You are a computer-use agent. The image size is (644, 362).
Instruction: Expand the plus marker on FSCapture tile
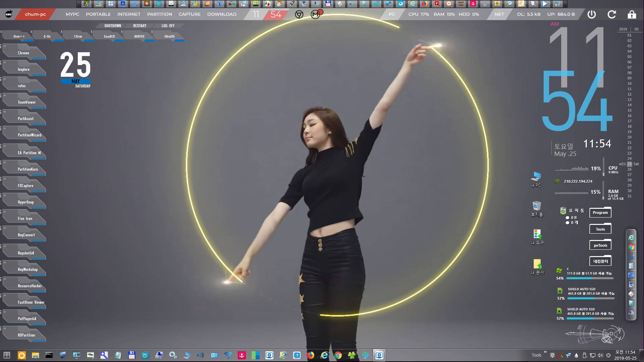pyautogui.click(x=5, y=179)
